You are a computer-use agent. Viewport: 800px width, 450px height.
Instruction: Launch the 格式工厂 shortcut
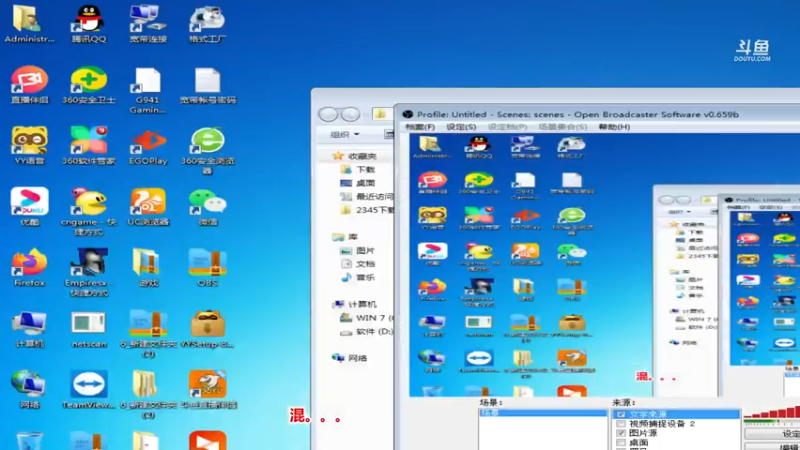207,23
